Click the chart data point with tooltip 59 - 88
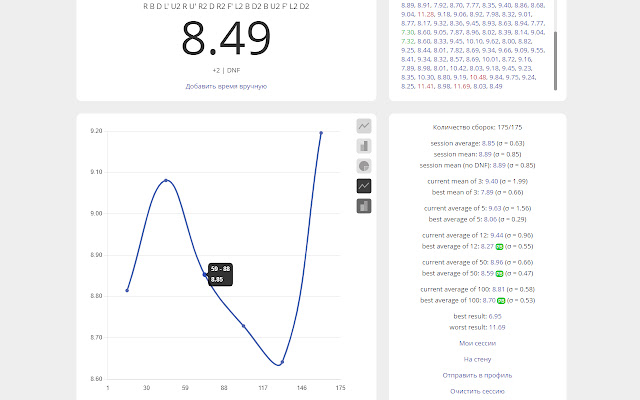640x400 pixels. click(205, 275)
